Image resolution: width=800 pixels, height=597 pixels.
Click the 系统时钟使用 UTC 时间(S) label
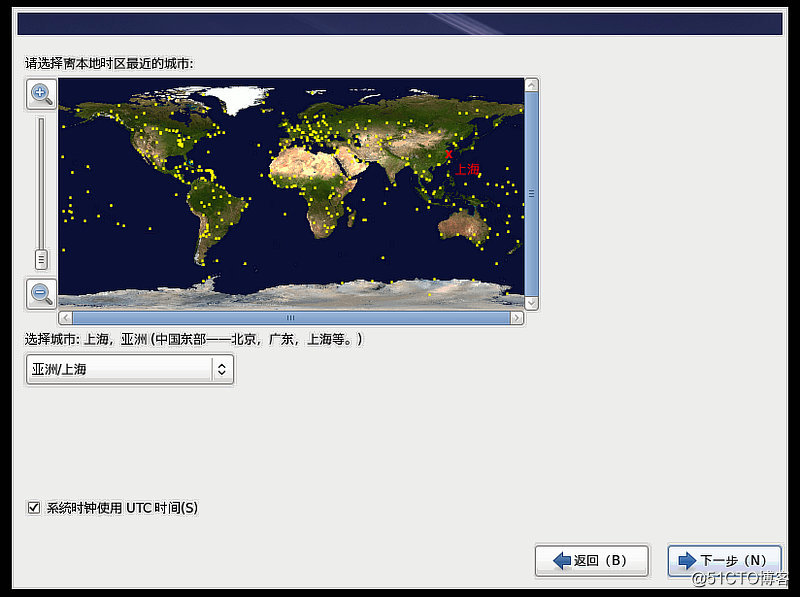(x=122, y=508)
